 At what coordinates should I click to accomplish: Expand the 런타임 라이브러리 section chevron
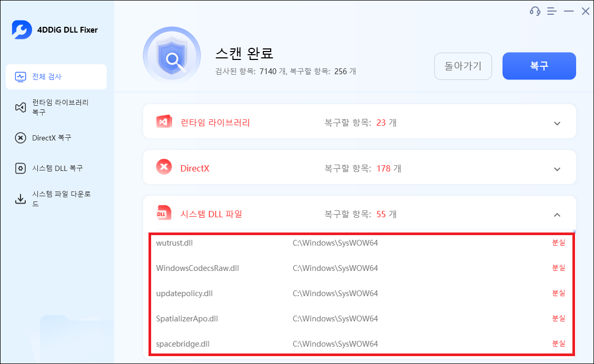point(557,124)
